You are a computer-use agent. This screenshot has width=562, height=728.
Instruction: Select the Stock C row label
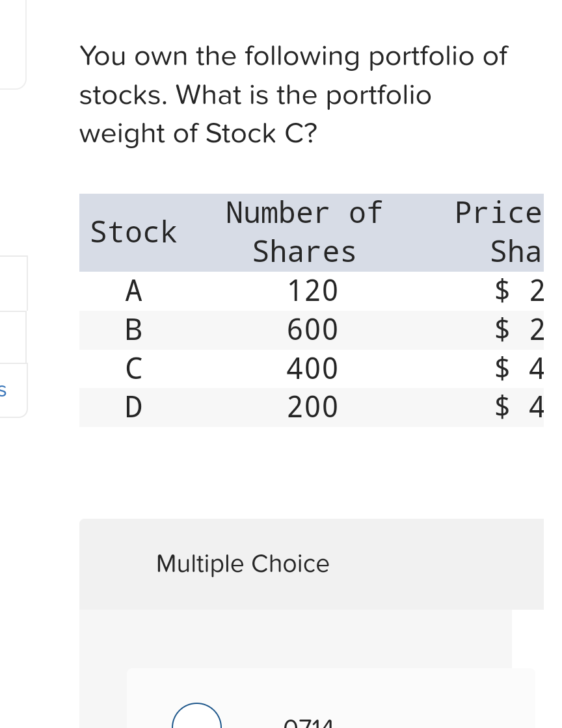(133, 369)
